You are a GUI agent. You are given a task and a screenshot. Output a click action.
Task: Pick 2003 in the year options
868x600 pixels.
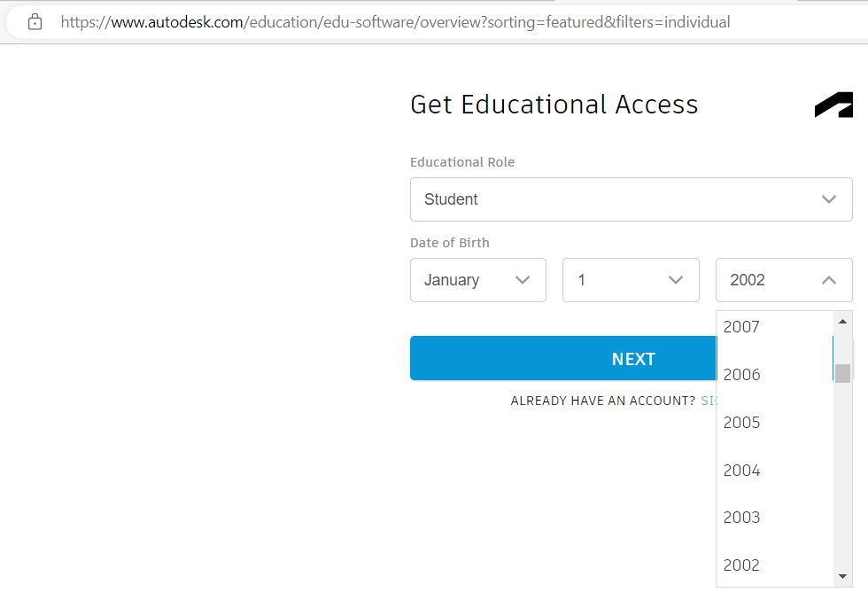coord(742,518)
